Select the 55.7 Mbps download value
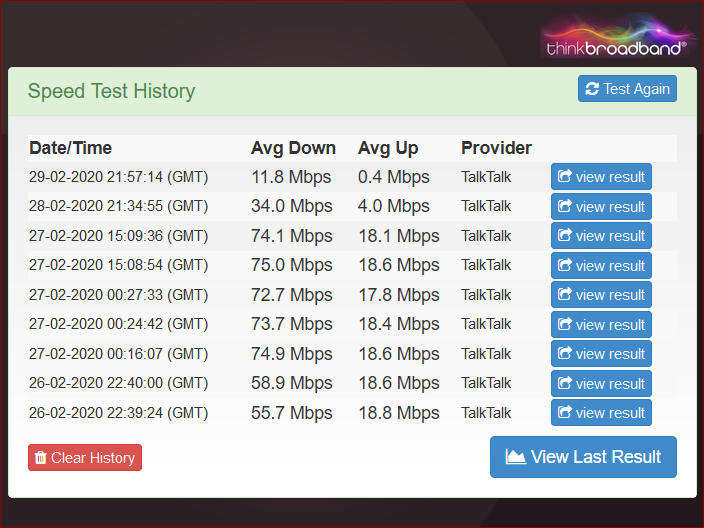Screen dimensions: 704x528 [291, 413]
